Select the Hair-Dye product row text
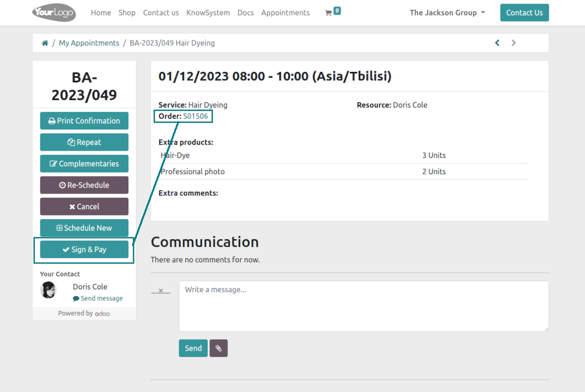The width and height of the screenshot is (585, 392). click(175, 155)
